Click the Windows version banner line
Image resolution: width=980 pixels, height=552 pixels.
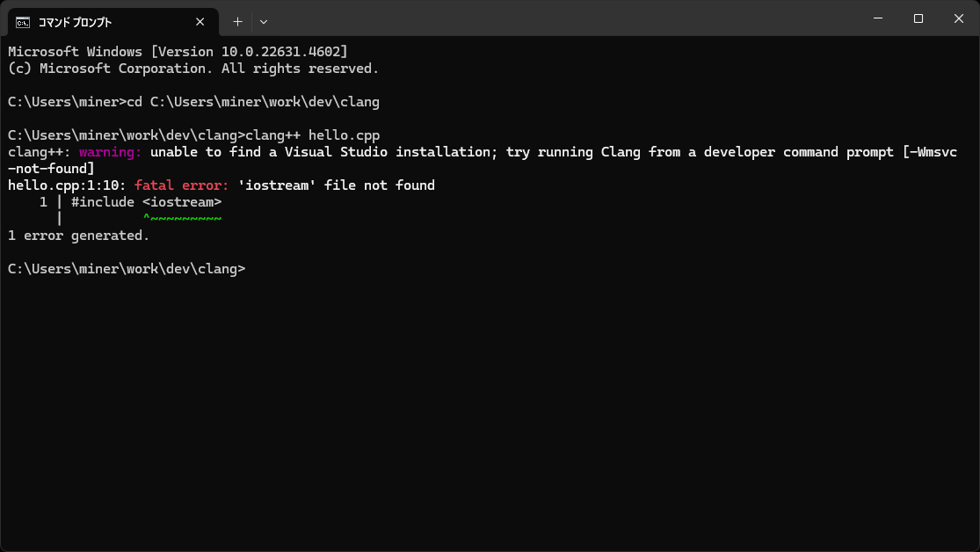[x=176, y=51]
